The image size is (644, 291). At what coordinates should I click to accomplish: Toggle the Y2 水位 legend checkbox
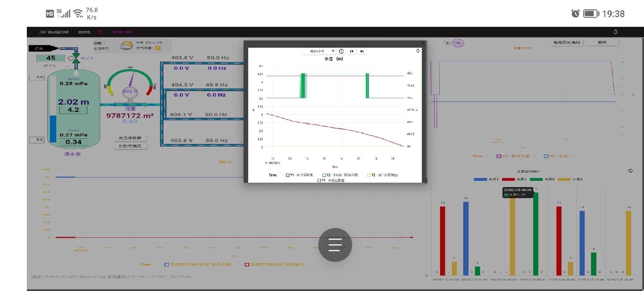(546, 156)
